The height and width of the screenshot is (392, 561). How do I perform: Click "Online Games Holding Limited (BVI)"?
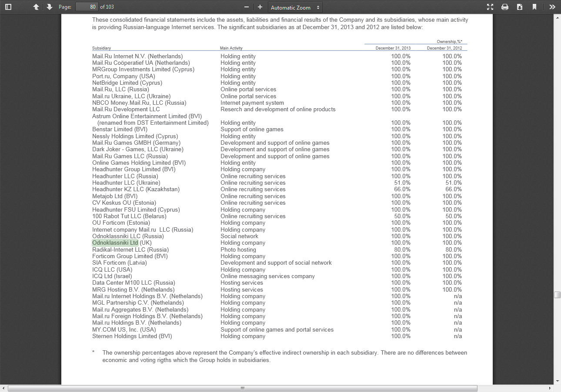139,163
